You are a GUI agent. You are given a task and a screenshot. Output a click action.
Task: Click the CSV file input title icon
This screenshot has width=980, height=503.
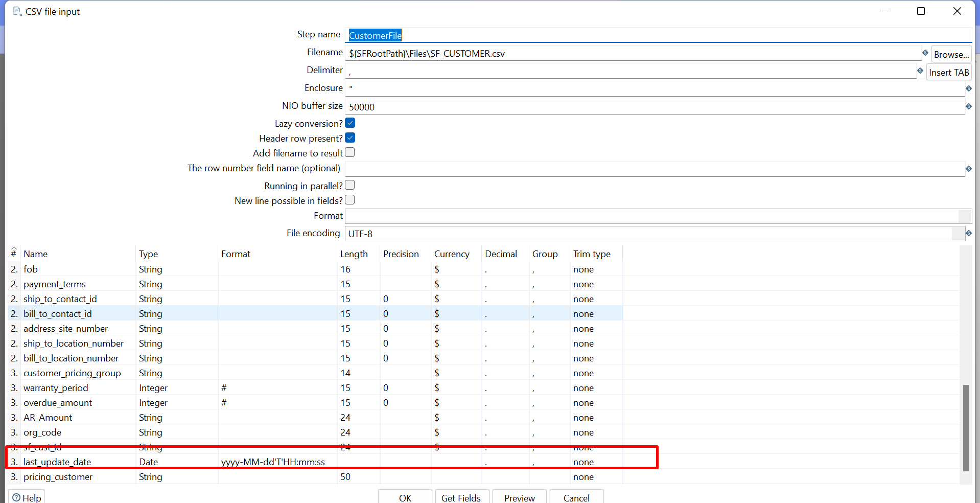[x=17, y=11]
